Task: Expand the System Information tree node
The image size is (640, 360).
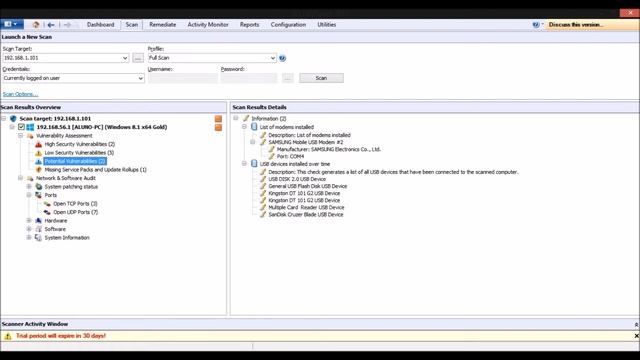Action: pos(29,238)
